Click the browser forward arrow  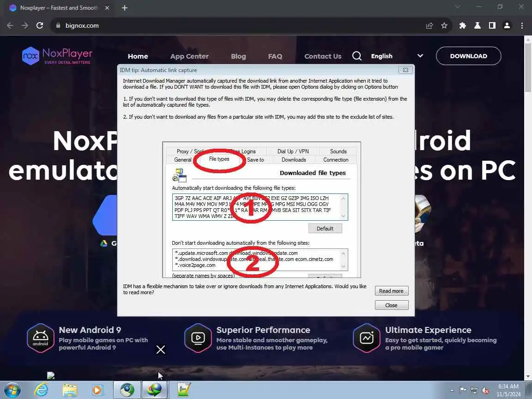click(x=25, y=25)
